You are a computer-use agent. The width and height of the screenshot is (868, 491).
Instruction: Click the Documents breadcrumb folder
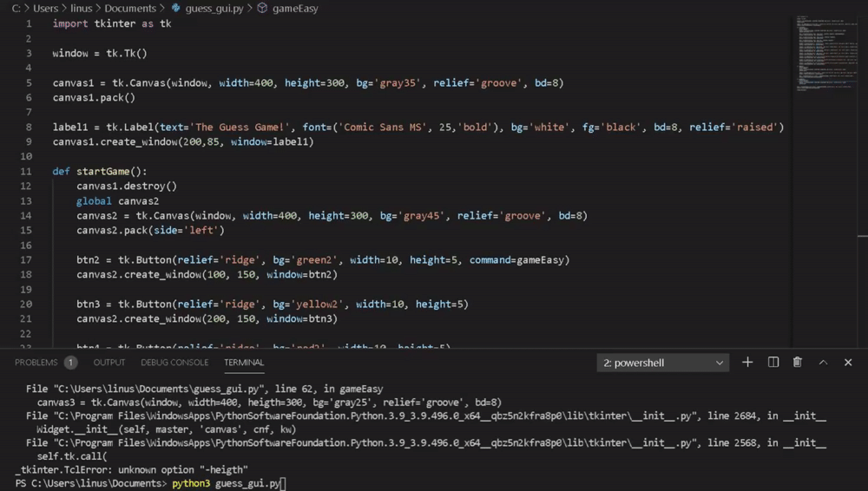pyautogui.click(x=130, y=9)
